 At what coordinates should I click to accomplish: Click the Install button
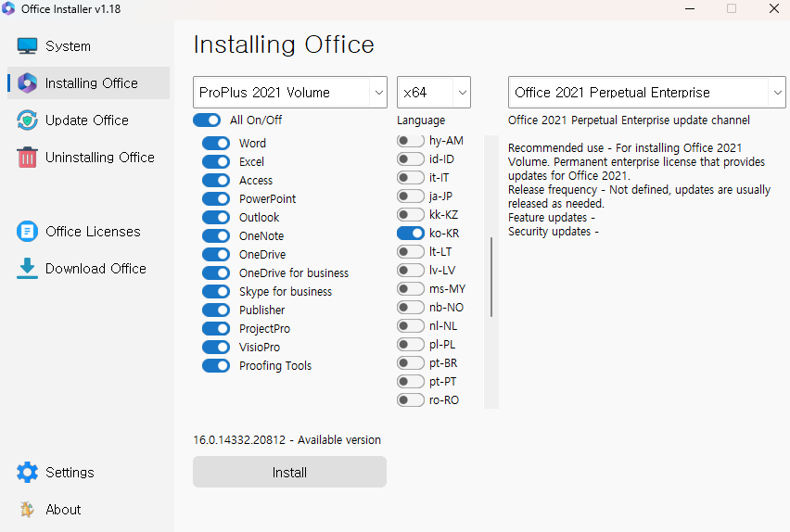point(289,472)
